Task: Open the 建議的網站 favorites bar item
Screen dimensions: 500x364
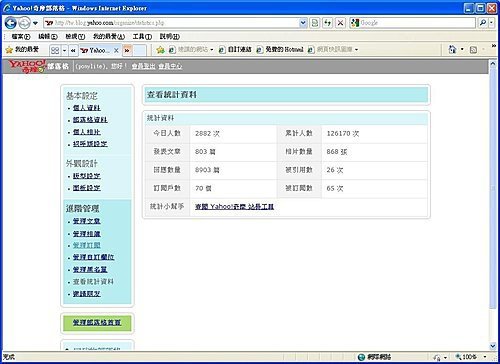Action: [191, 50]
